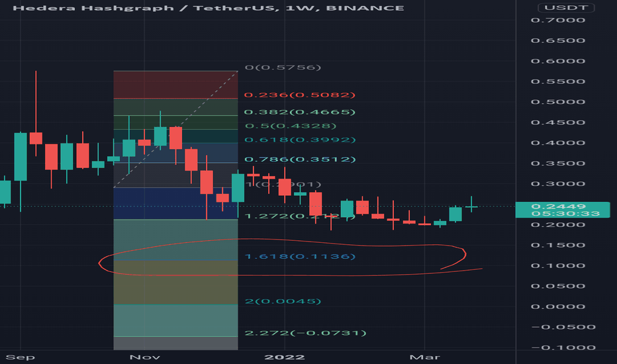Click the 0.0000 price axis value
The height and width of the screenshot is (364, 617).
558,306
